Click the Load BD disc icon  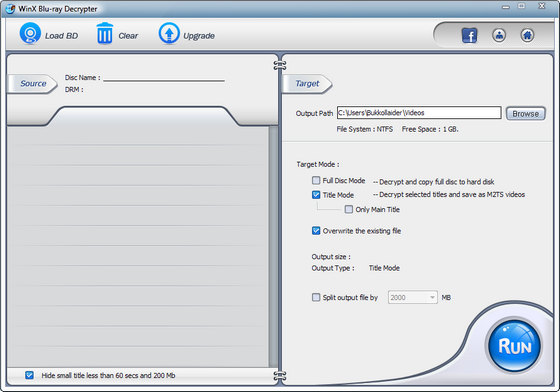(30, 34)
